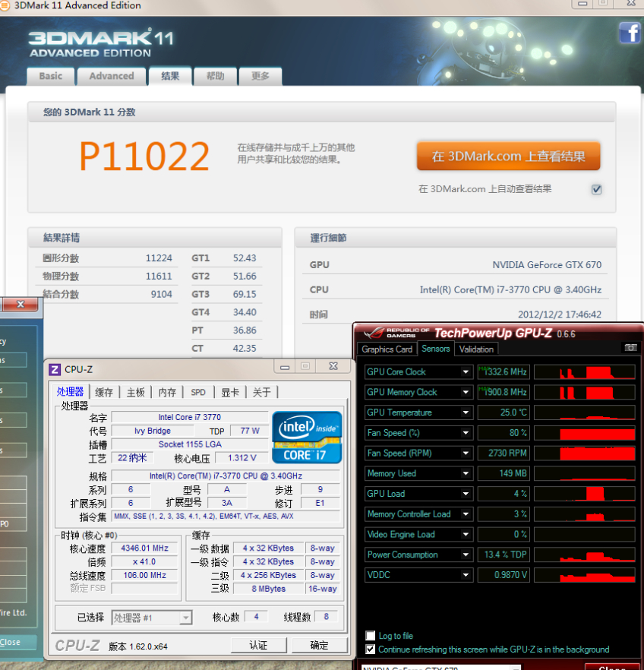Open the 显卡 graphics tab in CPU-Z
The image size is (644, 670).
230,392
